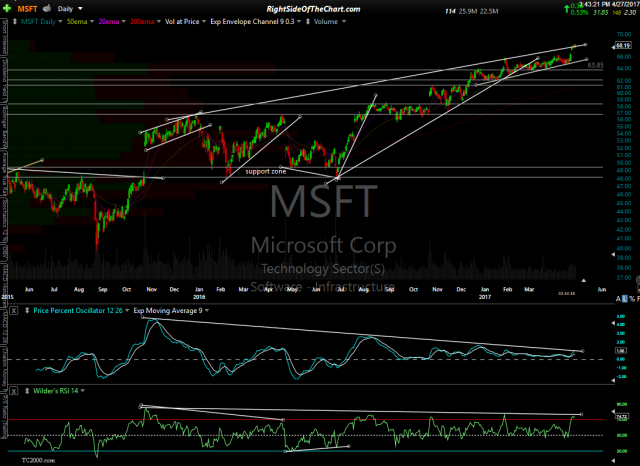
Task: Open the 20ema indicator dropdown
Action: click(x=123, y=22)
